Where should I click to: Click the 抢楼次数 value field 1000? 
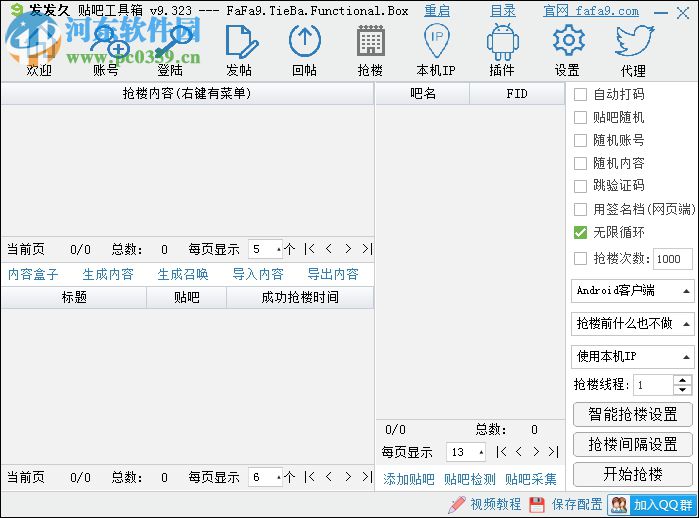click(x=672, y=259)
